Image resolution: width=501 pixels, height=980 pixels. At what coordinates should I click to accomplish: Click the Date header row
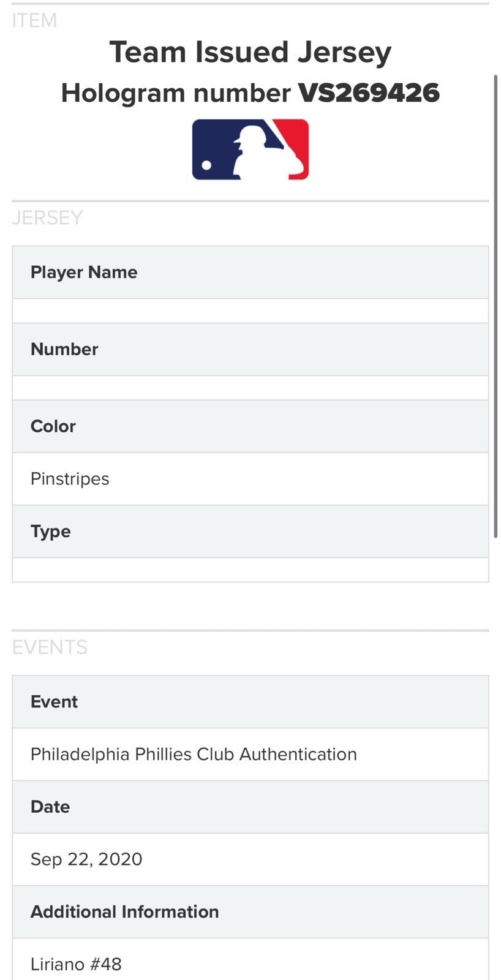coord(250,807)
